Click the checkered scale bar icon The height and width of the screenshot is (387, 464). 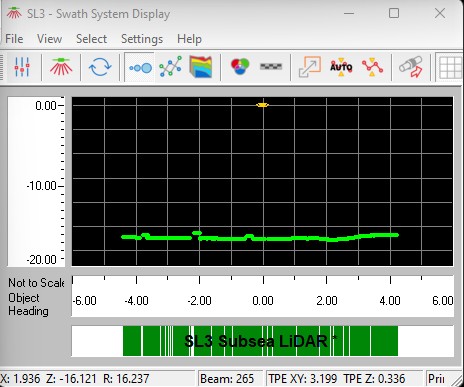[x=271, y=67]
